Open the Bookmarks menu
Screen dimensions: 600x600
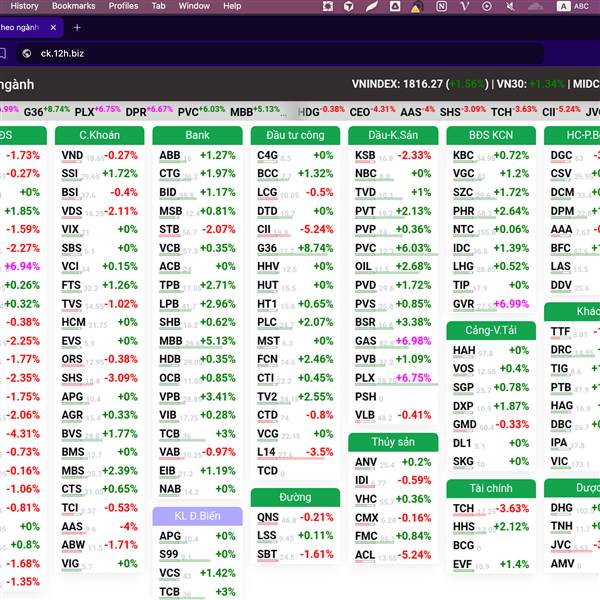tap(73, 6)
